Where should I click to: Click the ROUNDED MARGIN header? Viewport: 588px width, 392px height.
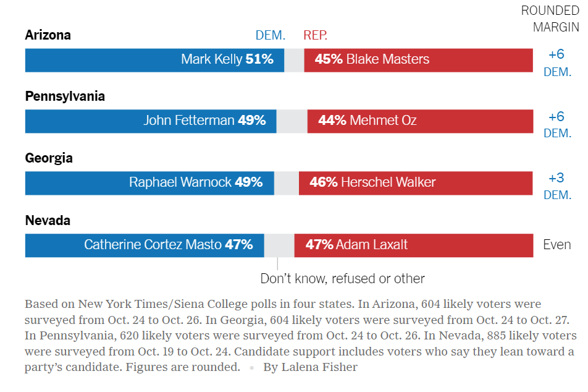pyautogui.click(x=550, y=19)
